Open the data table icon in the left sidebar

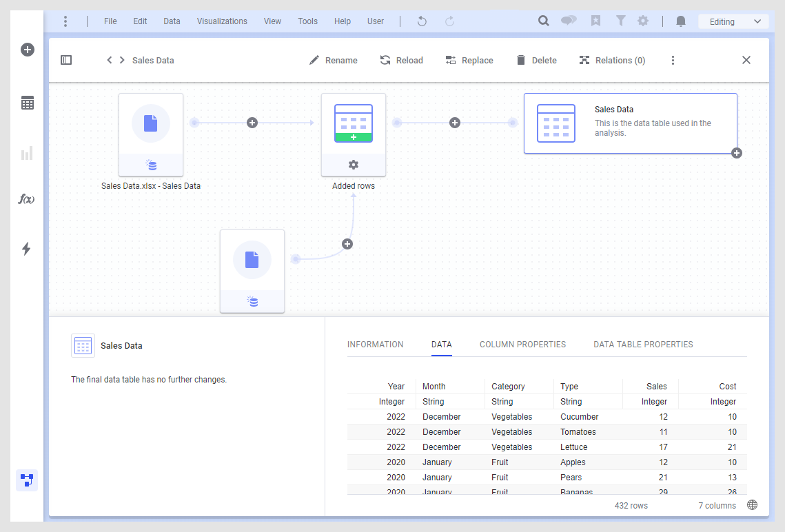tap(28, 103)
